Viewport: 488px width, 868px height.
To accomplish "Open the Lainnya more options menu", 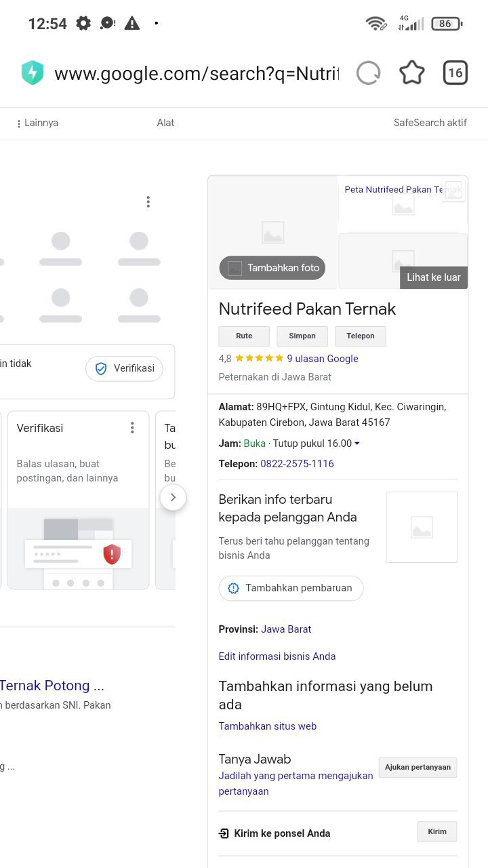I will pyautogui.click(x=37, y=123).
